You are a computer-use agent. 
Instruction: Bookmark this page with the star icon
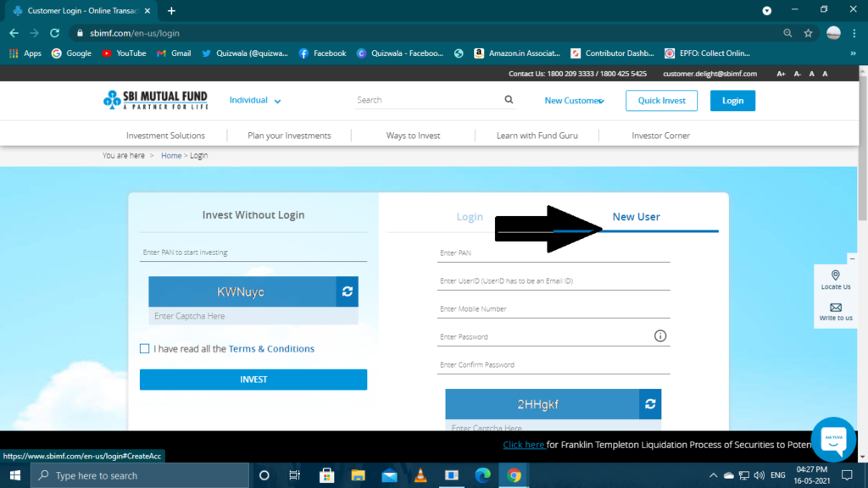808,33
